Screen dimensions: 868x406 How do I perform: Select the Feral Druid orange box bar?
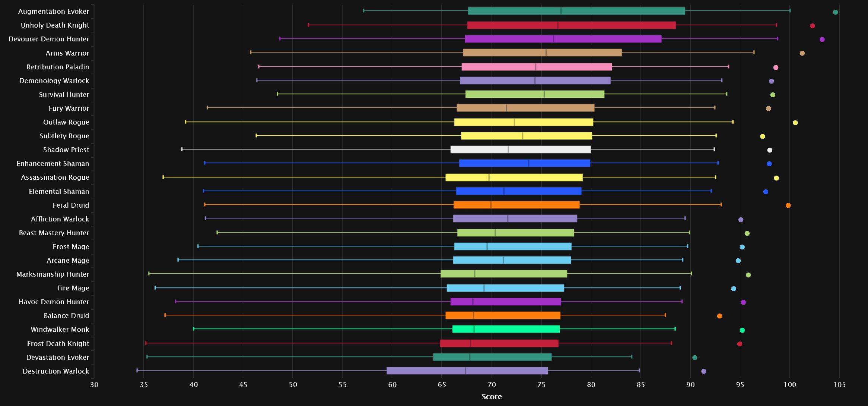(x=516, y=205)
